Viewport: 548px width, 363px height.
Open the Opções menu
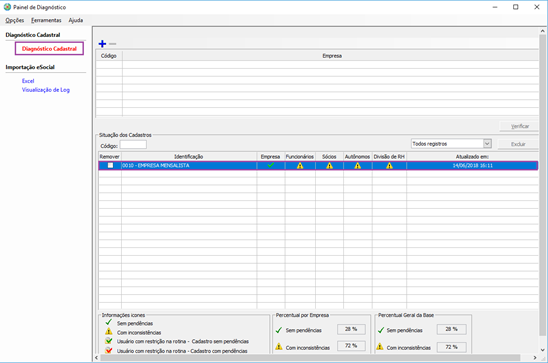pos(15,20)
